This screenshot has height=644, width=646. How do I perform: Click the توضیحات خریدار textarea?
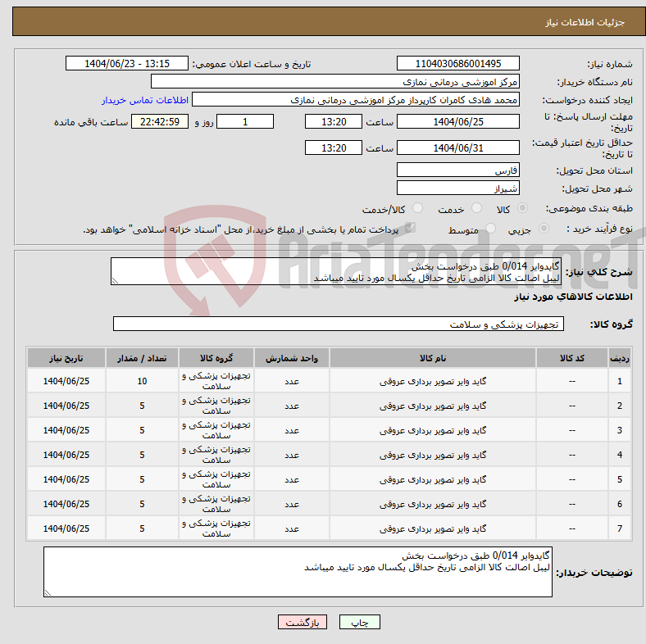pyautogui.click(x=298, y=572)
